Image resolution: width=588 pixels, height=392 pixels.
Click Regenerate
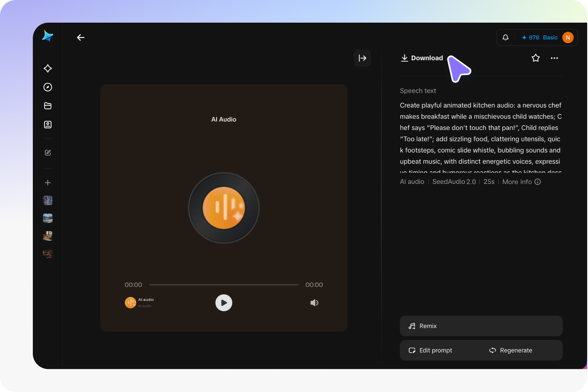coord(511,350)
